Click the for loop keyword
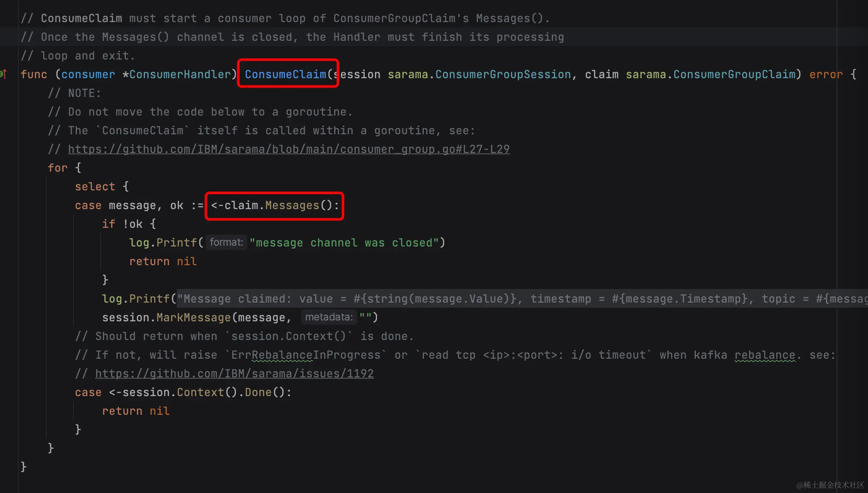 (x=57, y=168)
